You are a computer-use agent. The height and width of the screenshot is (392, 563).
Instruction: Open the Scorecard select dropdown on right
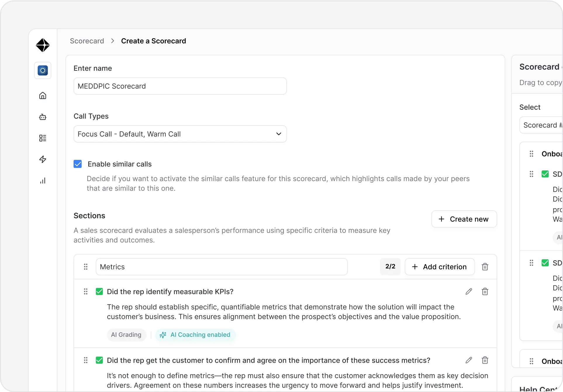click(541, 125)
